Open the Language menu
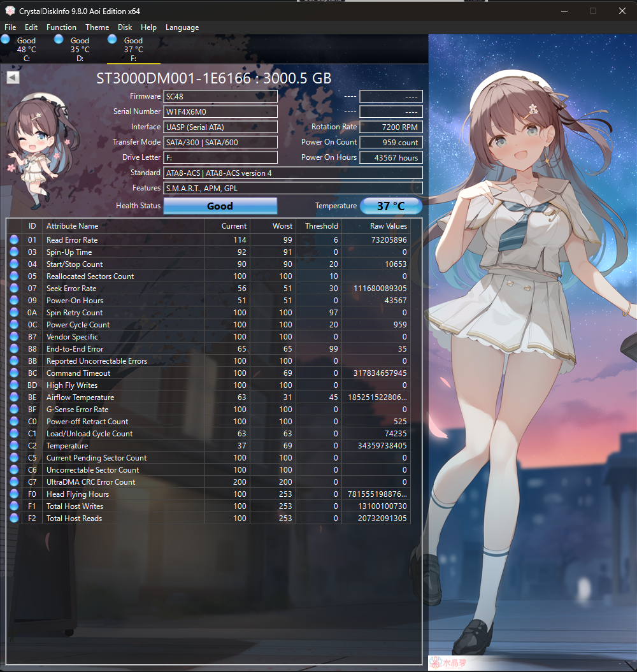The height and width of the screenshot is (672, 637). click(x=182, y=27)
